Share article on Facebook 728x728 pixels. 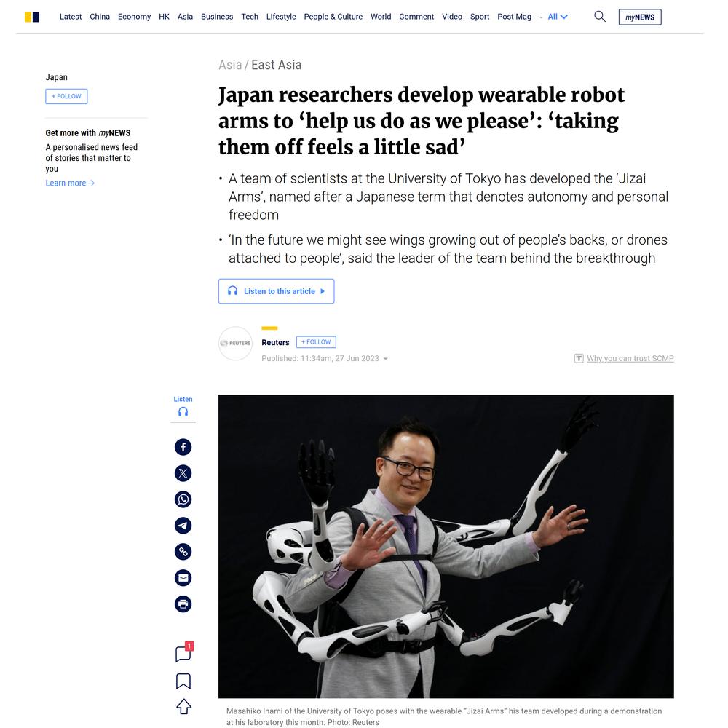183,447
